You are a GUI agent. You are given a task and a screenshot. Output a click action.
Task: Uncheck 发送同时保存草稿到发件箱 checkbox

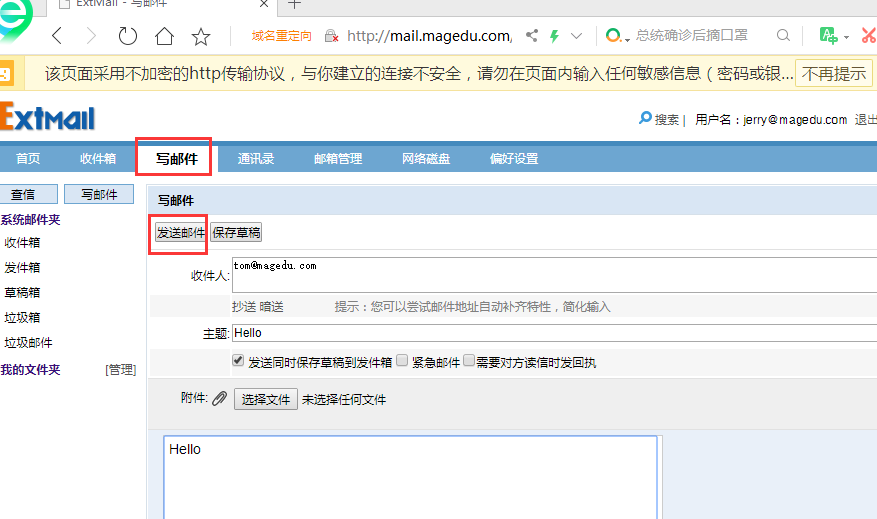pos(238,360)
